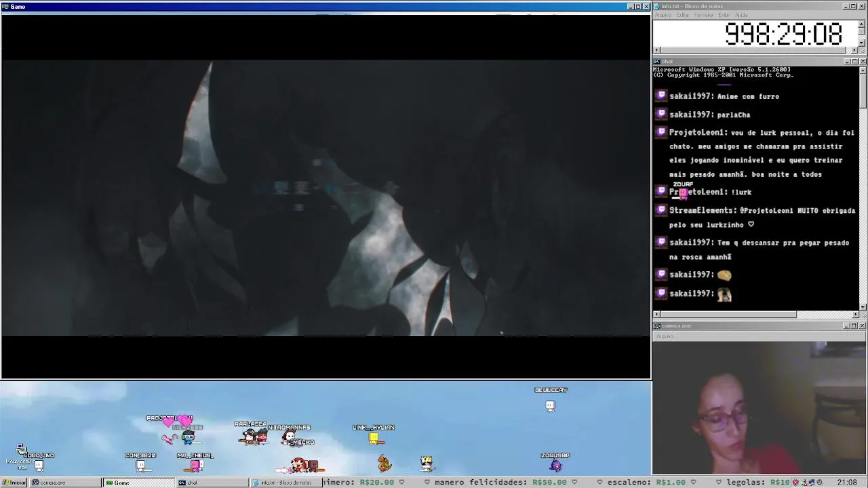Open the Editar menu in Bloco de notas
The width and height of the screenshot is (868, 488).
pos(683,15)
